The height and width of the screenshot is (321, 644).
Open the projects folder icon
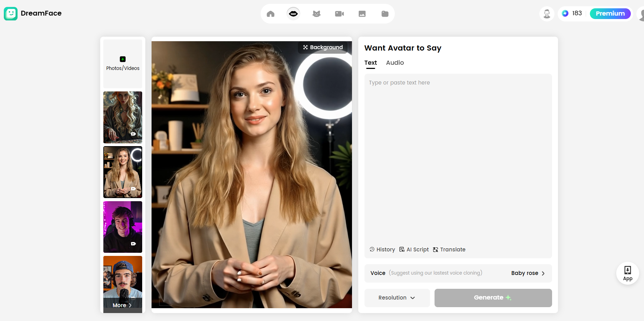click(385, 14)
